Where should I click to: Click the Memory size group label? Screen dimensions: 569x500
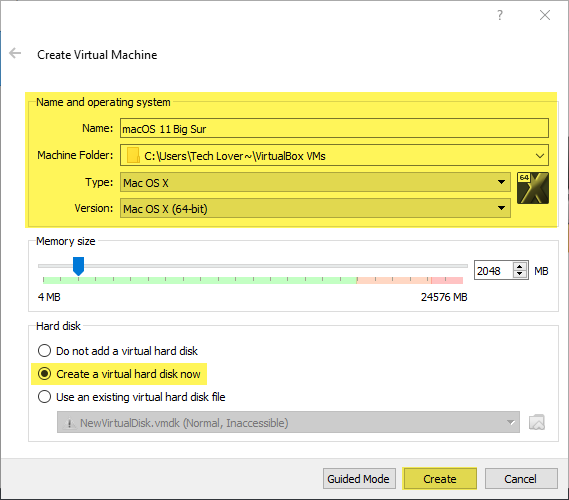66,241
